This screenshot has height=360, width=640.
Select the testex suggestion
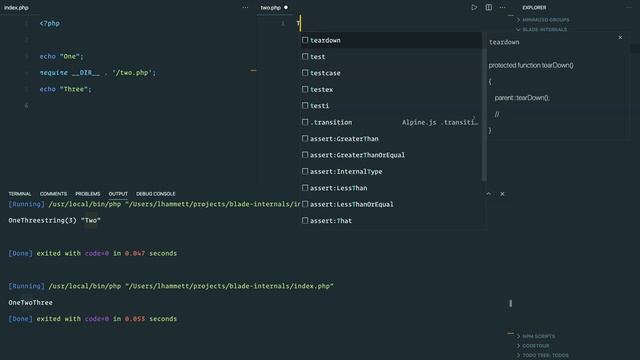point(391,89)
